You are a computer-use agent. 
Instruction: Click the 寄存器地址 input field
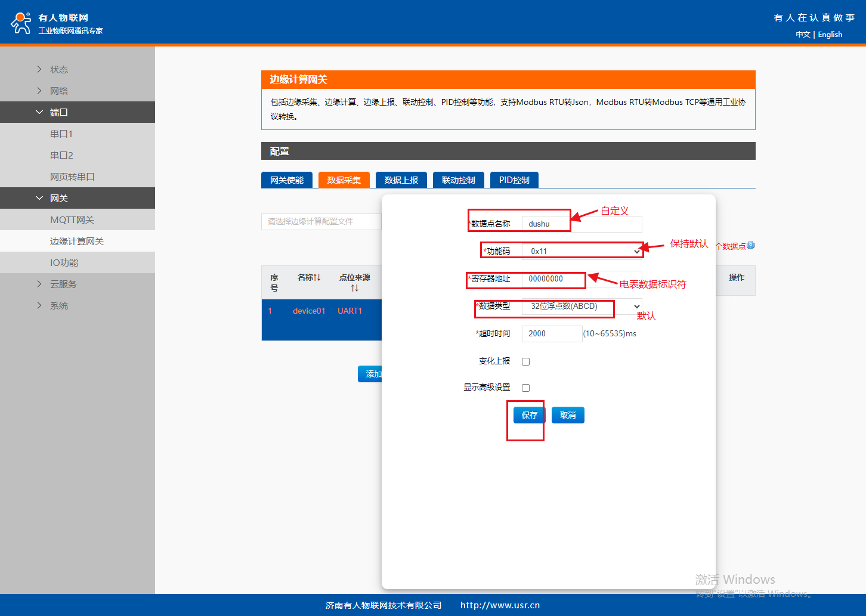pos(582,278)
